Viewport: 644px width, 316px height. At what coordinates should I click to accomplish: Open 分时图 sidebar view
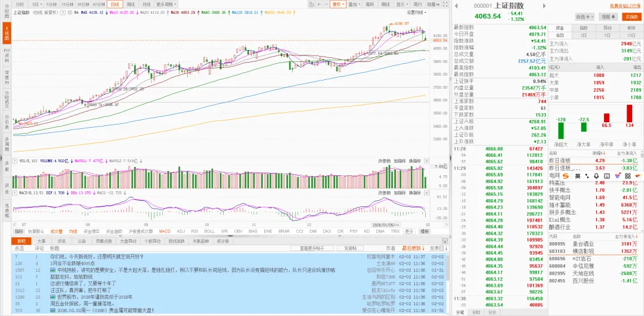click(x=7, y=13)
